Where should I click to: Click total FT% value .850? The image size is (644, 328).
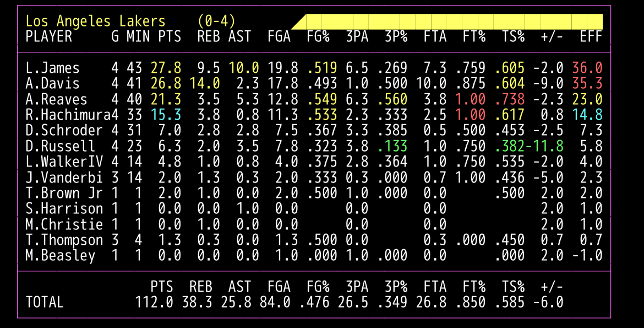click(470, 302)
